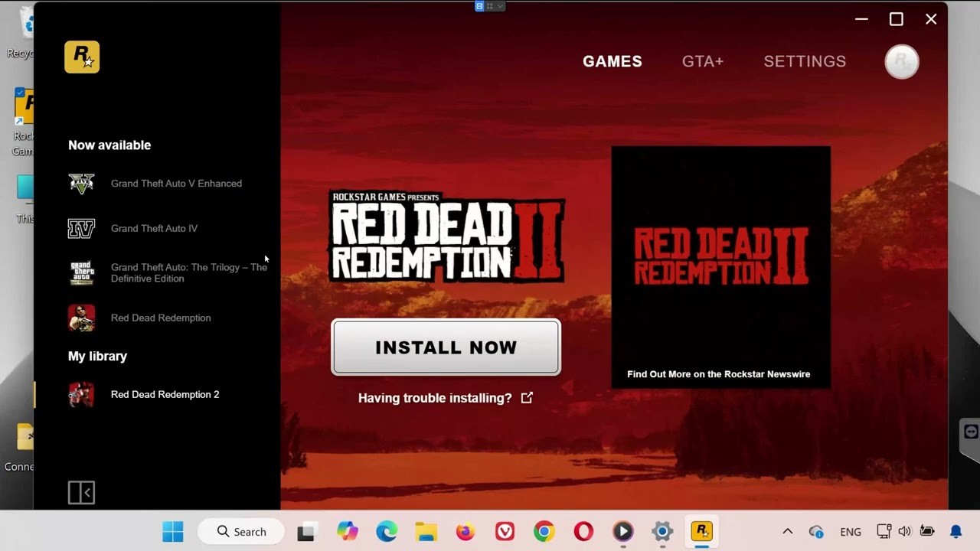Open Task View on the taskbar

click(306, 531)
